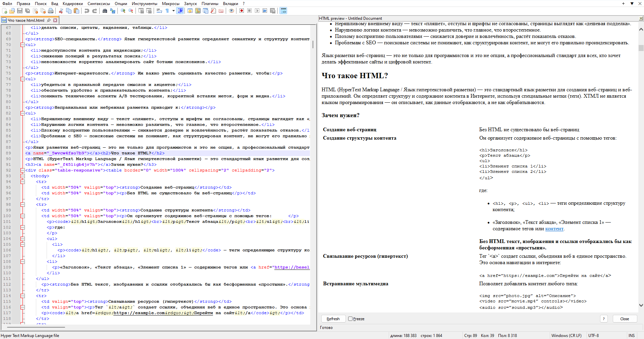Open the user-defined language dialog icon
This screenshot has height=339, width=644.
click(x=190, y=11)
